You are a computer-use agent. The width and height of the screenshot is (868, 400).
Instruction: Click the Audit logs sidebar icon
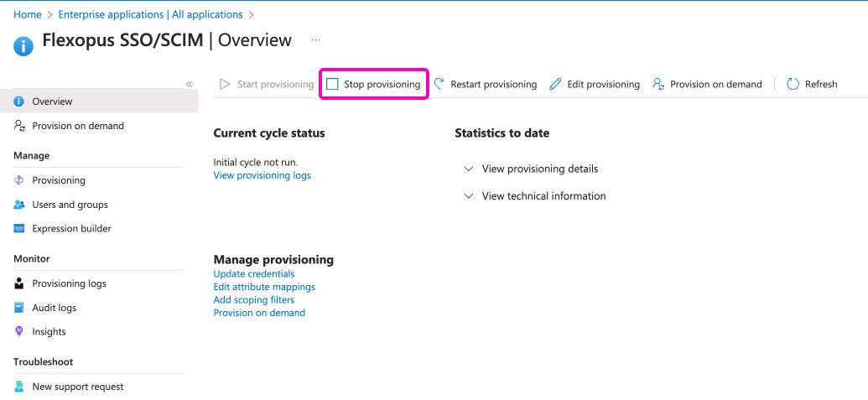[19, 308]
